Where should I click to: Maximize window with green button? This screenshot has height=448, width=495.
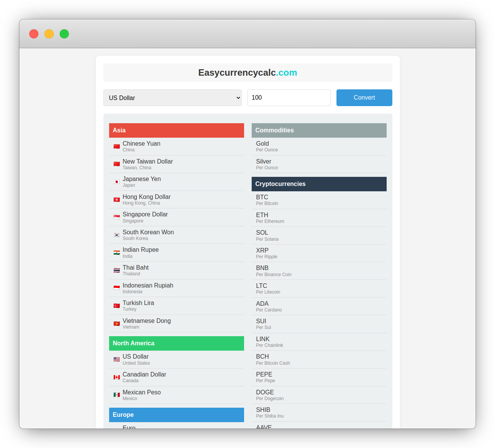tap(64, 34)
